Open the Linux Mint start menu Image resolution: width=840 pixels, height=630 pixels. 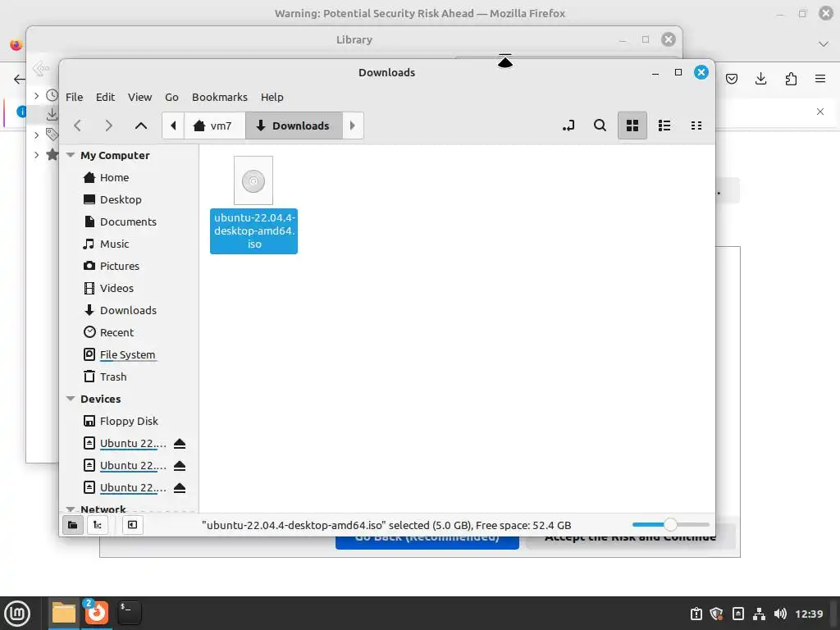pyautogui.click(x=17, y=614)
